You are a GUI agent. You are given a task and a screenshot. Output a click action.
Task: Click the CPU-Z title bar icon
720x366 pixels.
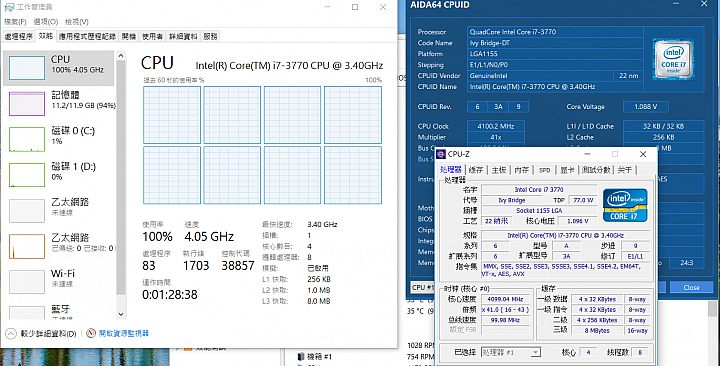click(x=441, y=154)
